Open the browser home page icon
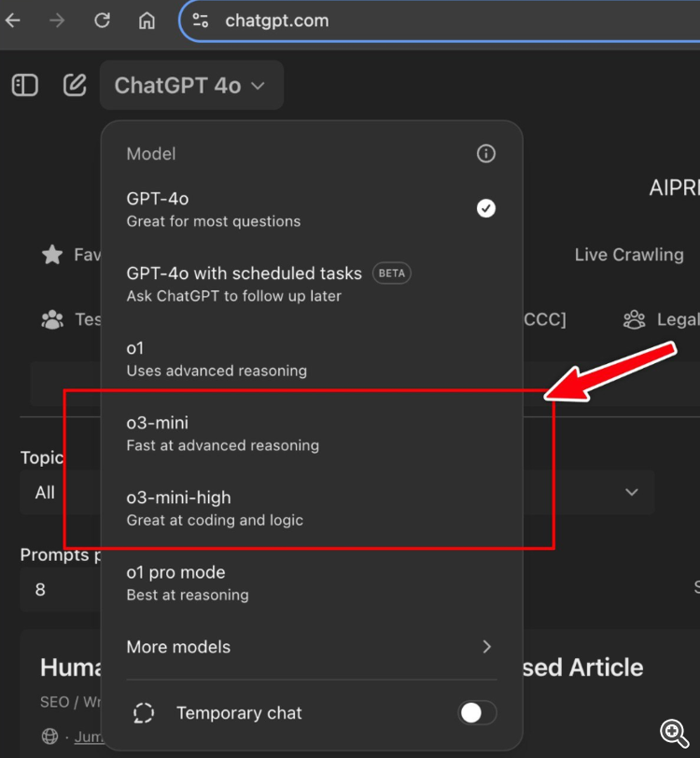 click(x=147, y=21)
